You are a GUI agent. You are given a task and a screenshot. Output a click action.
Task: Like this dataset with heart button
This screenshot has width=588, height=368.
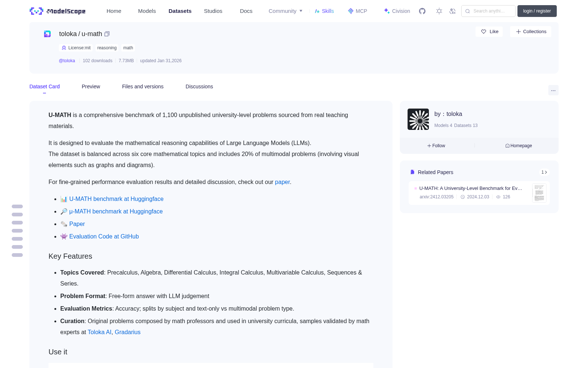tap(489, 32)
